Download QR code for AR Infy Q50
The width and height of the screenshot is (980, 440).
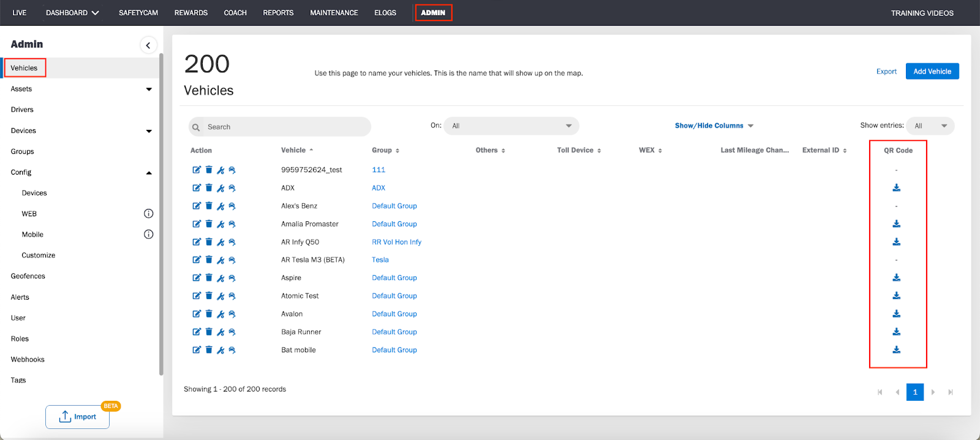pyautogui.click(x=896, y=241)
